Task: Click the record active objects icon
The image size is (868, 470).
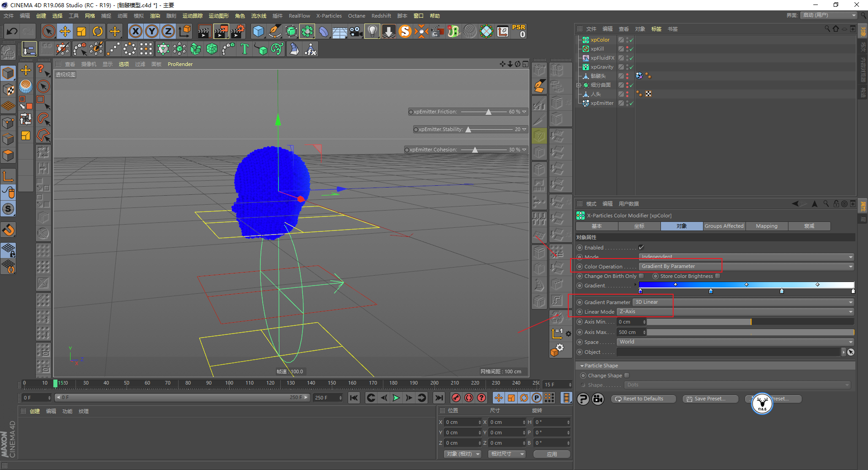Action: click(456, 398)
